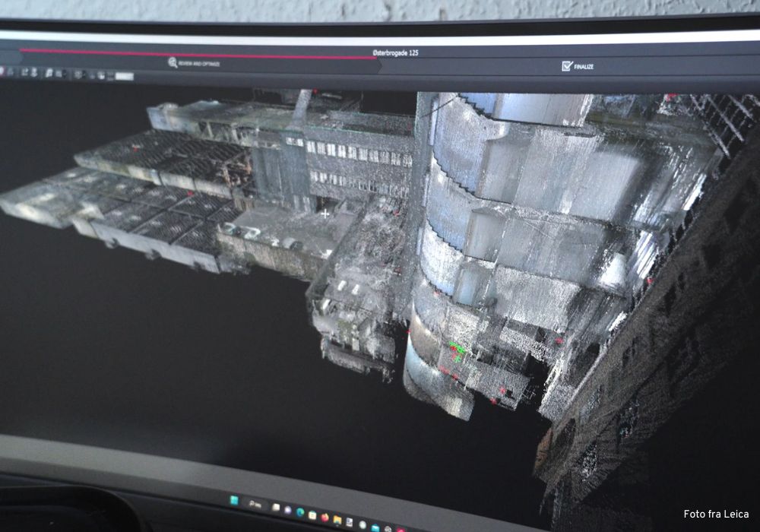The width and height of the screenshot is (760, 532).
Task: Open the Review and Optimize step
Action: (x=194, y=63)
